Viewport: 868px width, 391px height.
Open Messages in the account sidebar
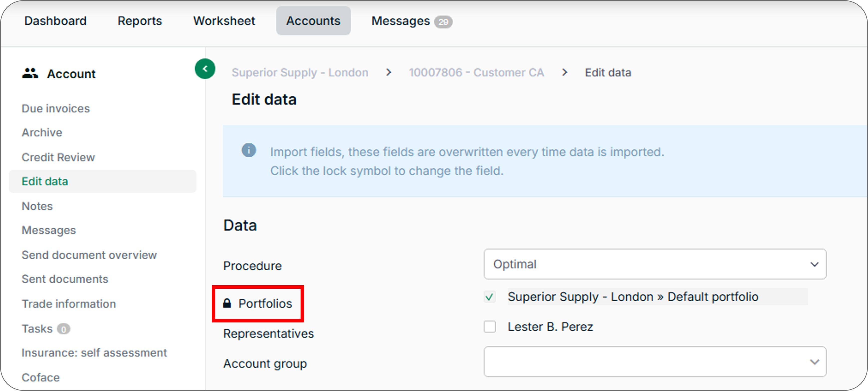49,230
